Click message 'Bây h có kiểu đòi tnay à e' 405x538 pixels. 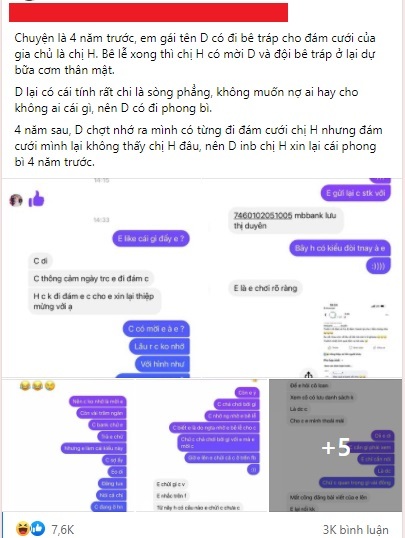coord(340,248)
